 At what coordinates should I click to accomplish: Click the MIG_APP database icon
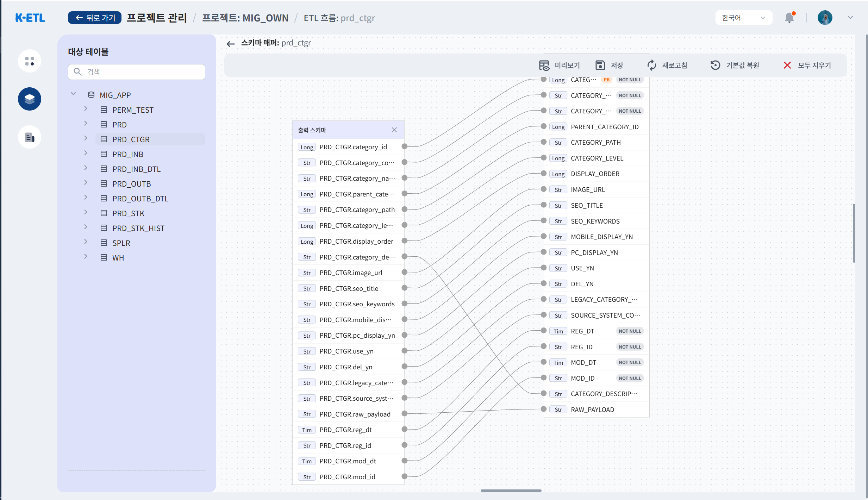click(91, 95)
